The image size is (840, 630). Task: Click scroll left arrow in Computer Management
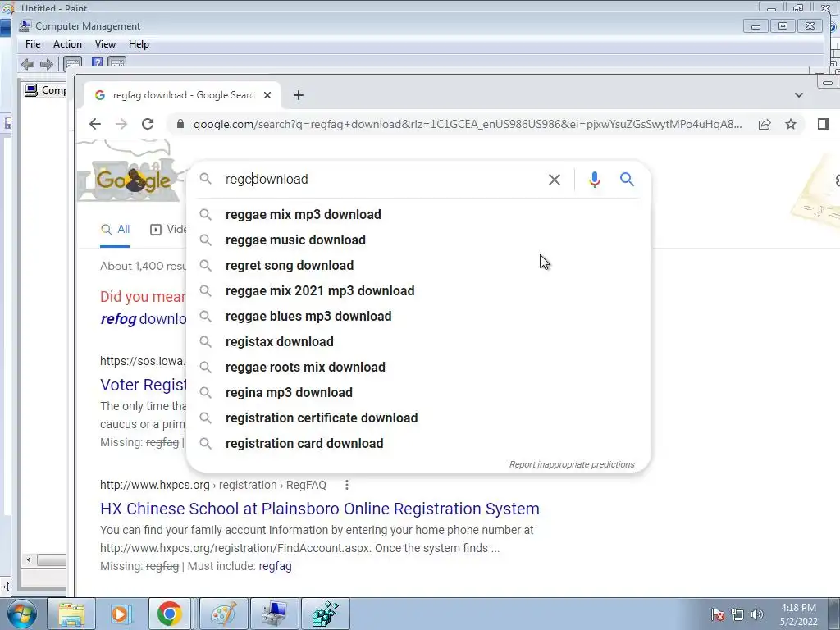pos(29,559)
